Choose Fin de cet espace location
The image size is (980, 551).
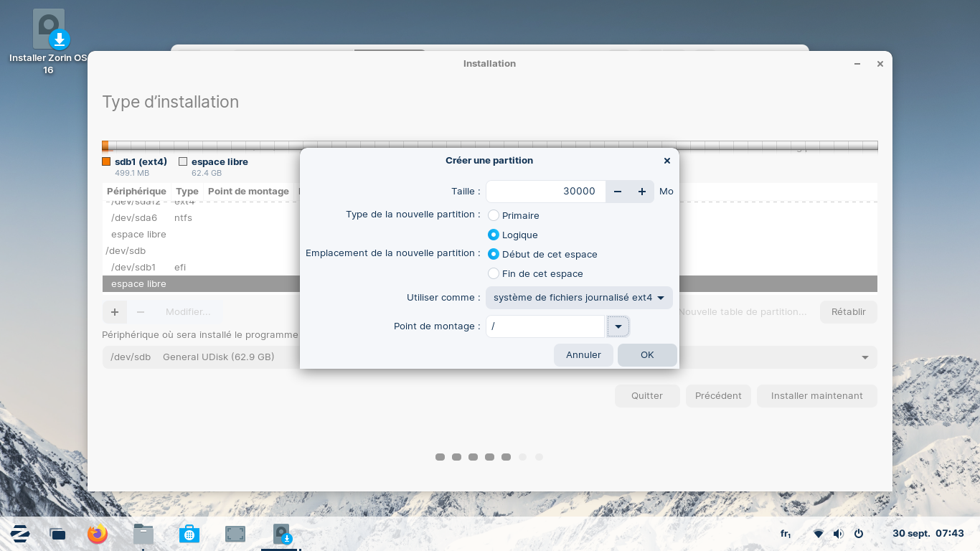[x=494, y=273]
